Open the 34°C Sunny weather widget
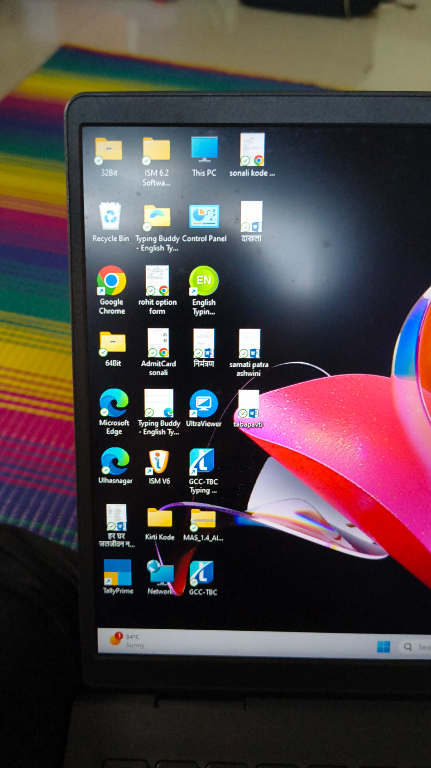Screen dimensions: 431x768 (125, 641)
